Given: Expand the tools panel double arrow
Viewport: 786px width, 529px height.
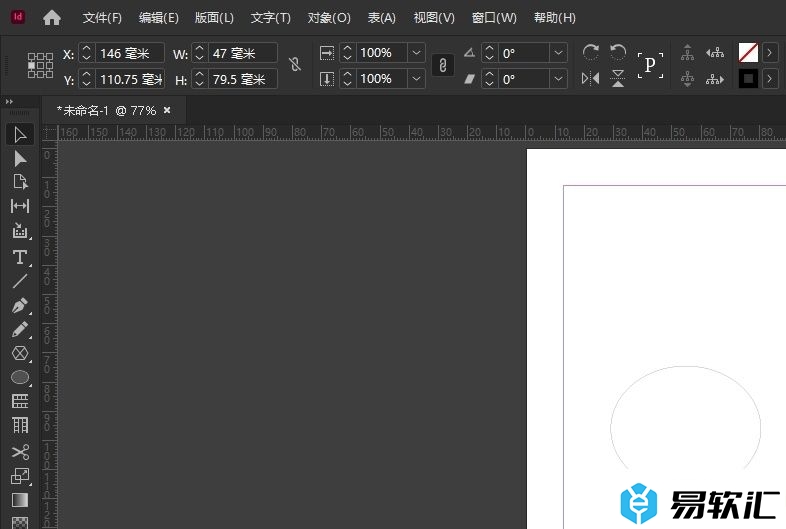Looking at the screenshot, I should coord(9,102).
